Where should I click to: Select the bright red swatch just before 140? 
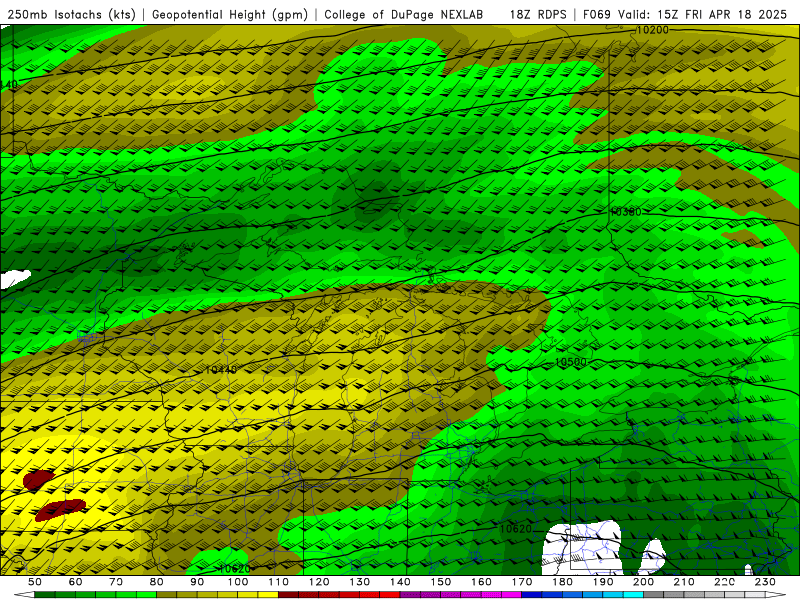pos(390,595)
